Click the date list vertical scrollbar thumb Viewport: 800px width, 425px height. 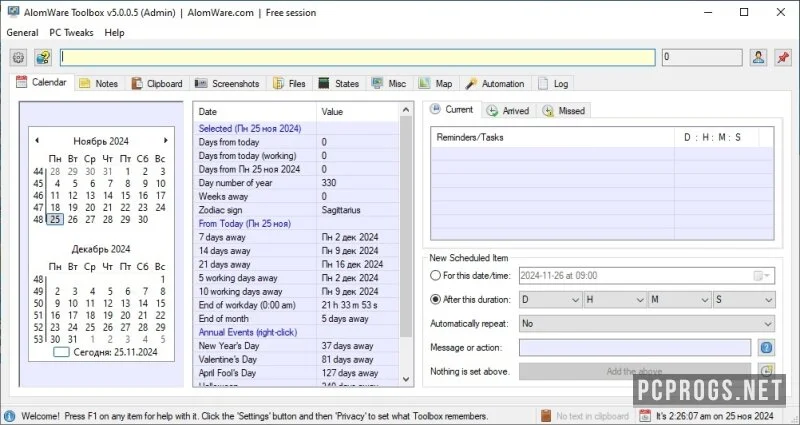[x=406, y=227]
